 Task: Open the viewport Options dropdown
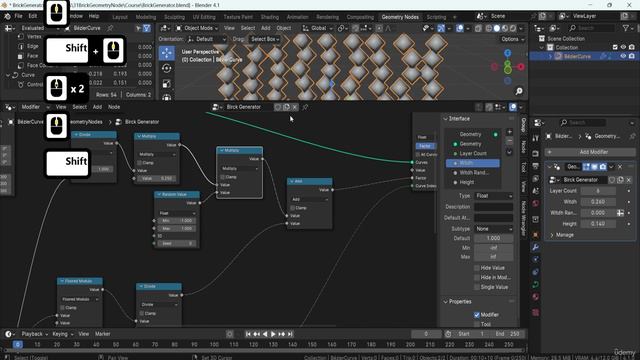pos(512,39)
